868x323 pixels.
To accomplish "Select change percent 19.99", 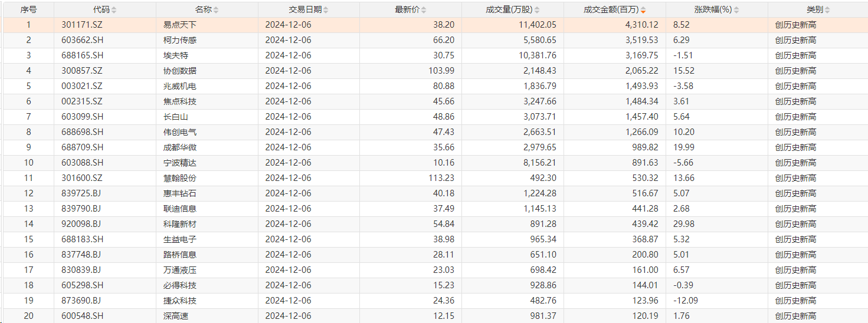I will tap(684, 147).
